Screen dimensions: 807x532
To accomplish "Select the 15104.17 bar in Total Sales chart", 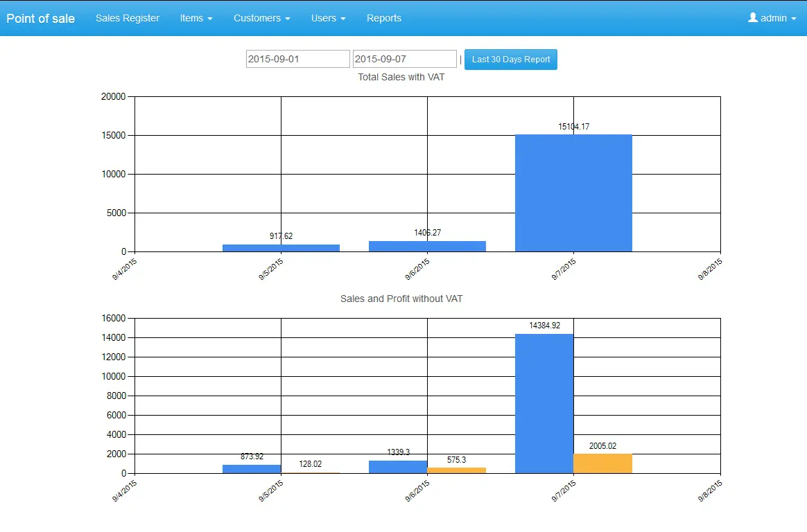I will coord(573,193).
